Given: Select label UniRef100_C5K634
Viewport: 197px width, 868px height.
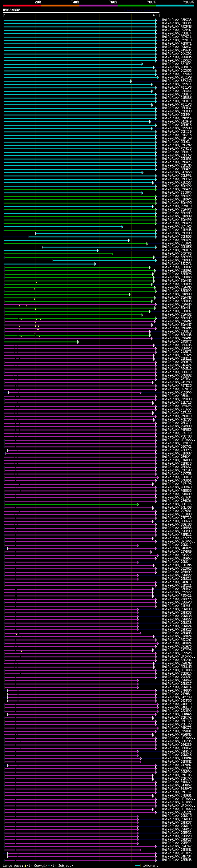Looking at the screenshot, I should (x=177, y=142).
